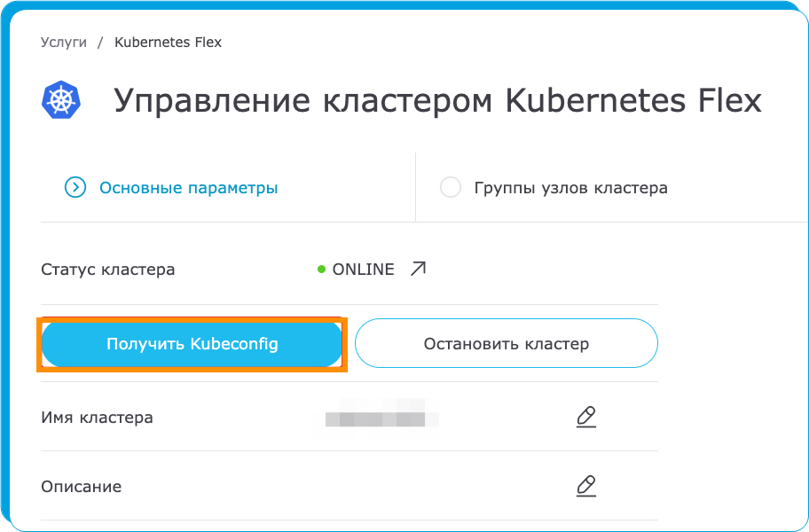The height and width of the screenshot is (532, 809).
Task: Edit Описание with pencil icon
Action: pos(586,486)
